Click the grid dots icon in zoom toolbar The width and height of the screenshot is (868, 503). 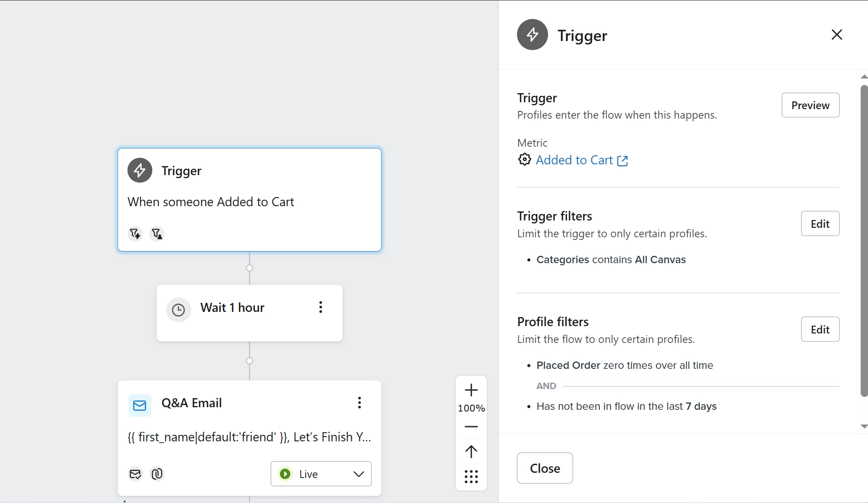471,477
